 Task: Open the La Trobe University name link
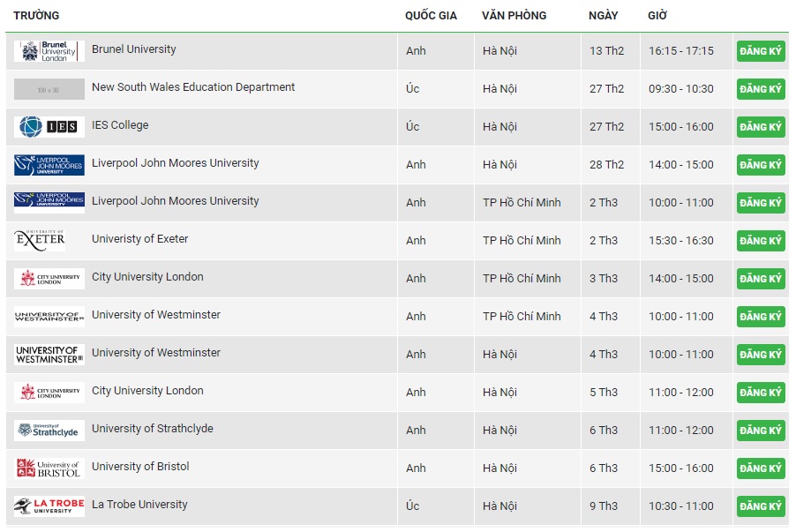(139, 505)
